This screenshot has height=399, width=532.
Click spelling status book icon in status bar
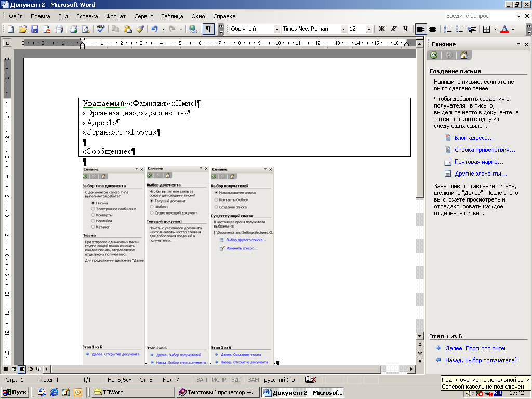tap(310, 380)
